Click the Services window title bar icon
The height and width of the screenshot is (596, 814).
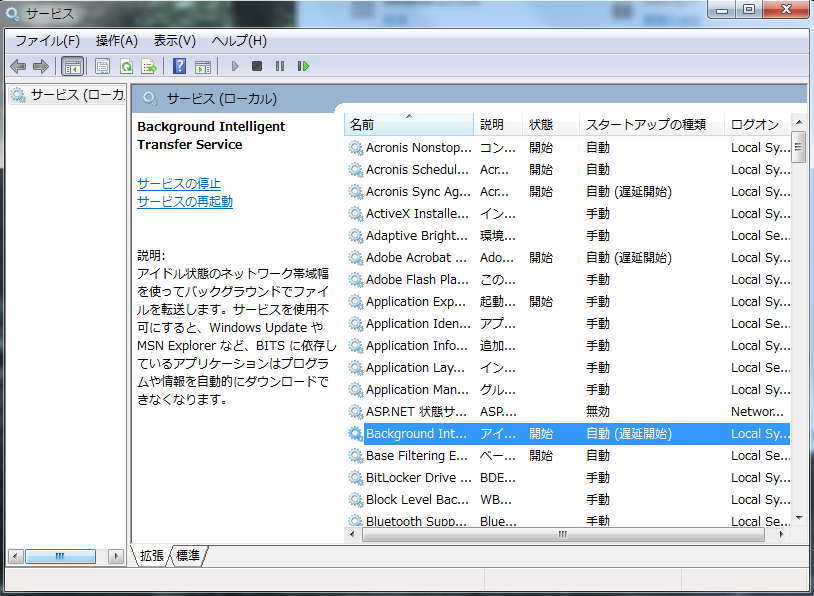[x=12, y=13]
